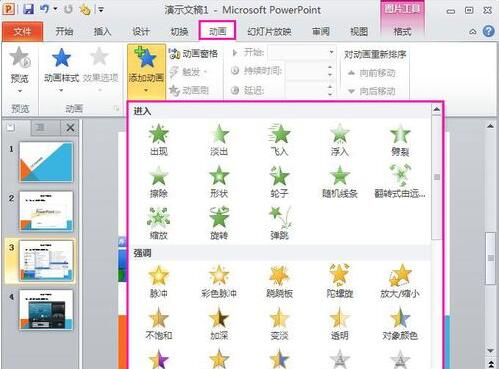Choose the 飞入 entrance effect
The height and width of the screenshot is (369, 499).
(x=279, y=140)
